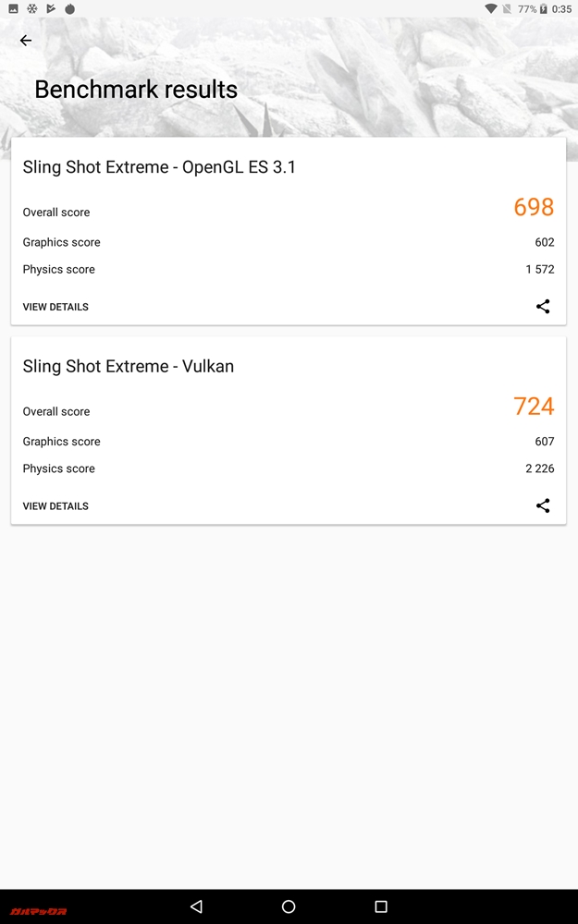The height and width of the screenshot is (924, 578).
Task: Open VIEW DETAILS for Sling Shot Extreme Vulkan
Action: [x=55, y=505]
